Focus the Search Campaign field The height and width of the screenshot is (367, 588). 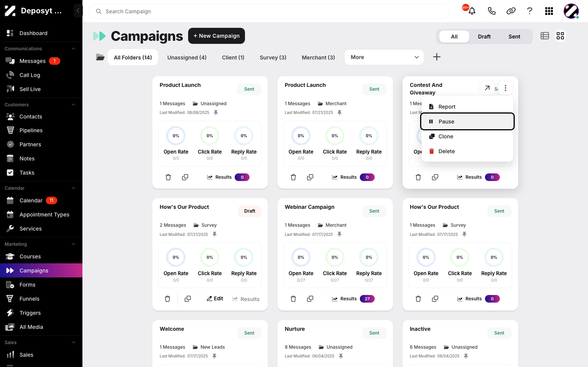[x=269, y=11]
